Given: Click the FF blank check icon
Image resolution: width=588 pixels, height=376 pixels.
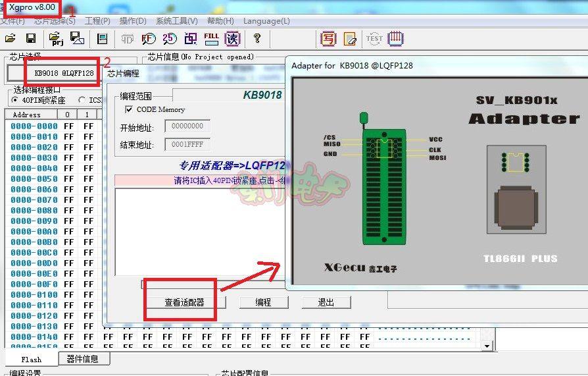Looking at the screenshot, I should coord(149,38).
